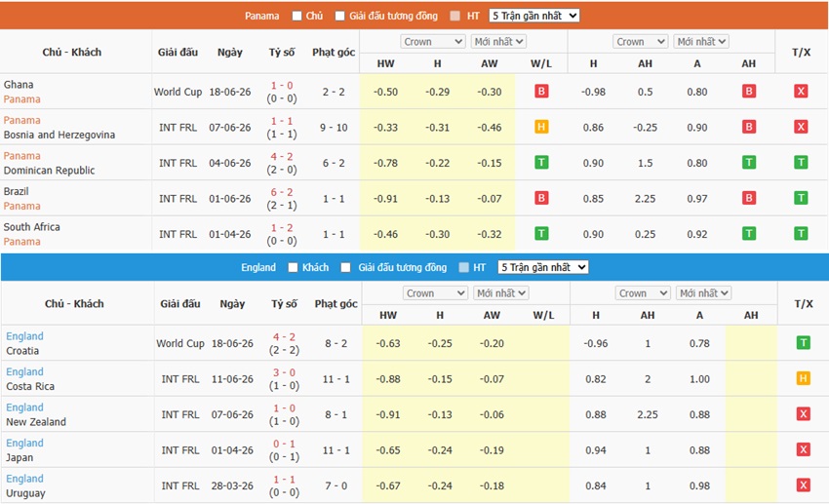Open Brazil team link
Viewport: 829px width, 504px height.
click(16, 191)
